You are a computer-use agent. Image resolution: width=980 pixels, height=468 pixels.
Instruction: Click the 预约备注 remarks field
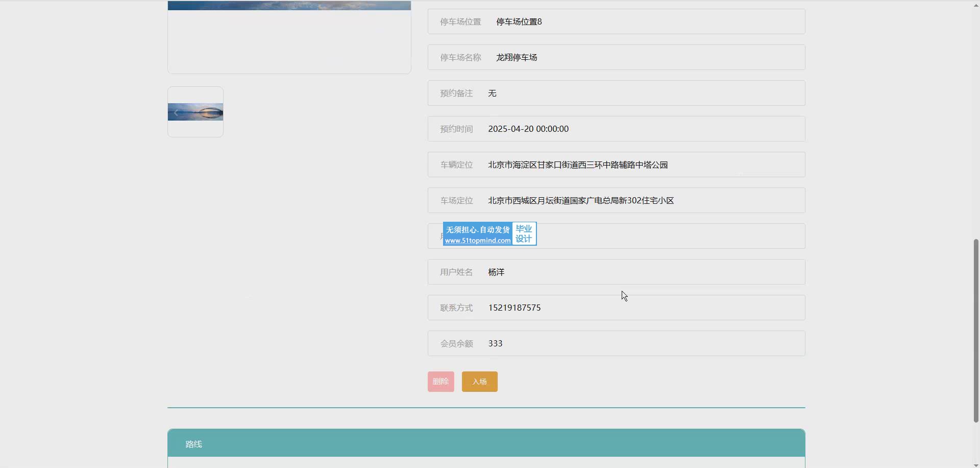[616, 93]
